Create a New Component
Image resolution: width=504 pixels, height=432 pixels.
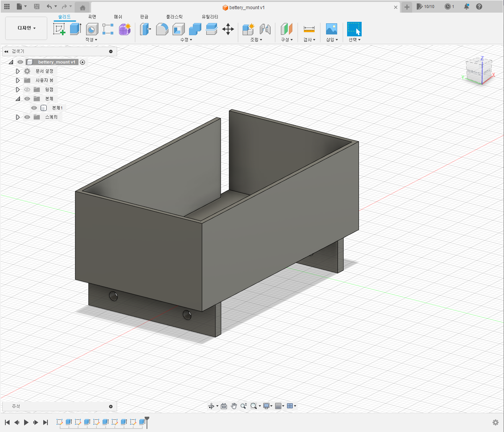click(x=248, y=29)
